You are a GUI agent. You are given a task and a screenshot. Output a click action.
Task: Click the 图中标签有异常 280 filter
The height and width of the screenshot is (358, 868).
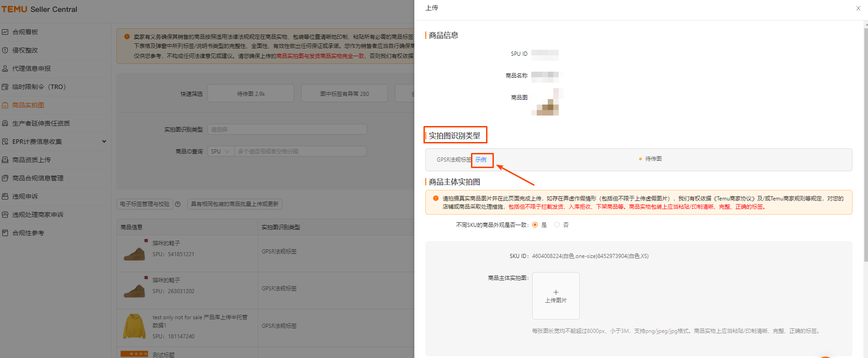point(344,94)
